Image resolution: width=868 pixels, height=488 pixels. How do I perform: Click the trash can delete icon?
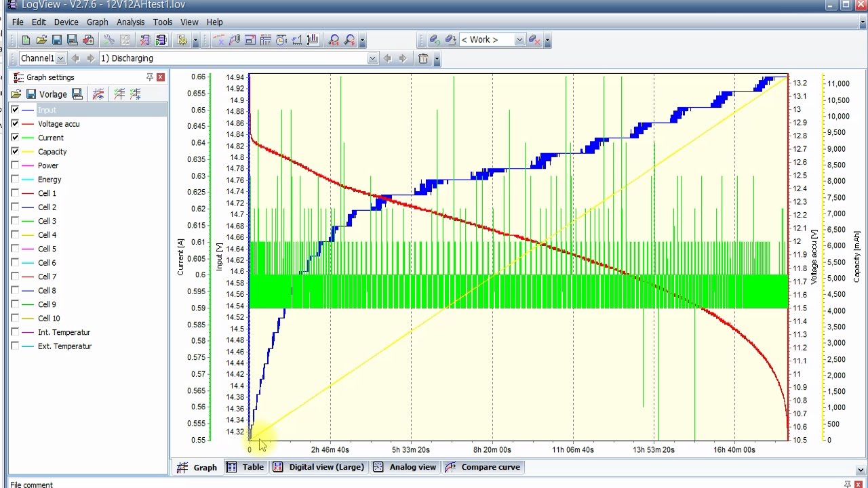(423, 58)
